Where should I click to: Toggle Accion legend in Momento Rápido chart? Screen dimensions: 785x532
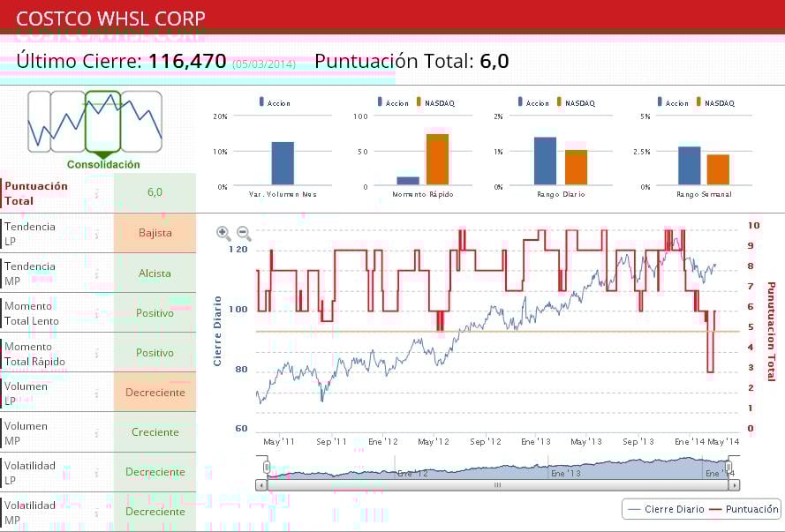393,102
